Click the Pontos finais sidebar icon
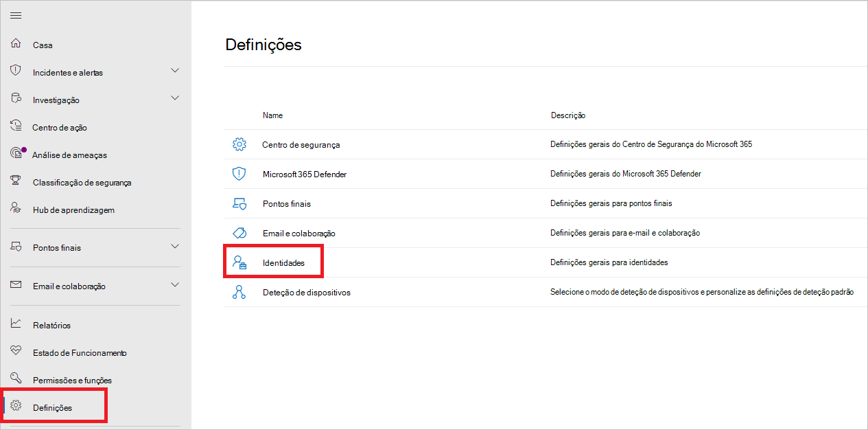Image resolution: width=868 pixels, height=430 pixels. tap(16, 247)
